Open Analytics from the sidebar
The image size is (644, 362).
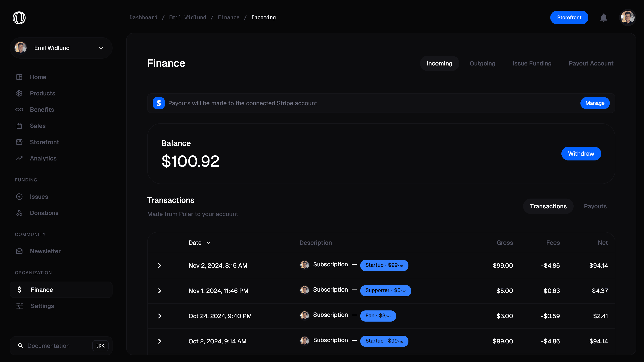click(43, 158)
